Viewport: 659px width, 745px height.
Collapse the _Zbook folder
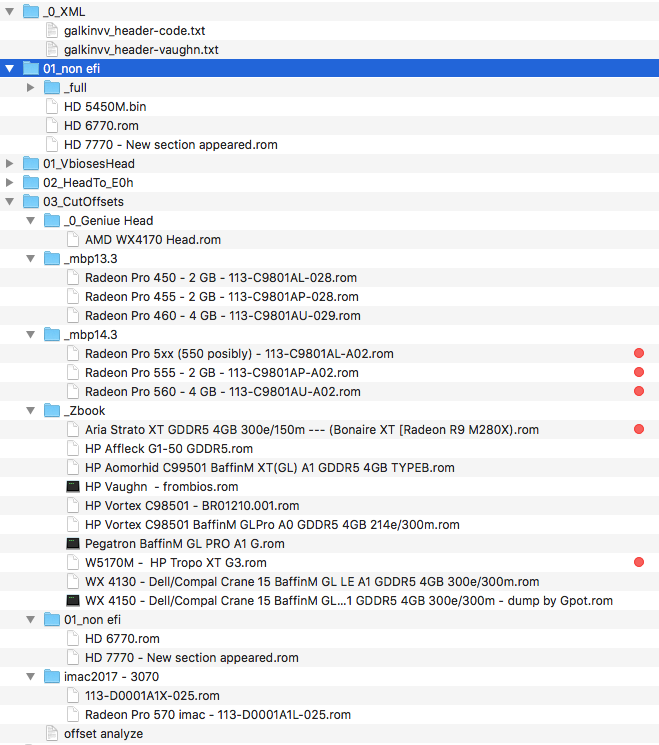point(30,411)
